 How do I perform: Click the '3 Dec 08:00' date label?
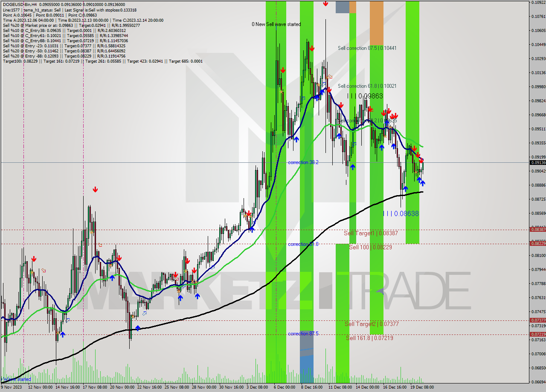(257, 387)
